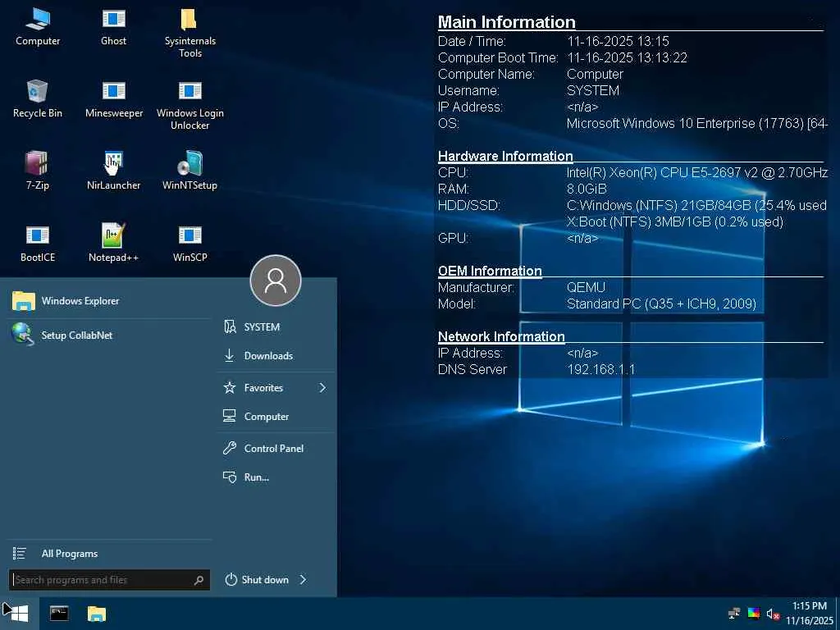Launch Minesweeper from the desktop

click(x=113, y=98)
